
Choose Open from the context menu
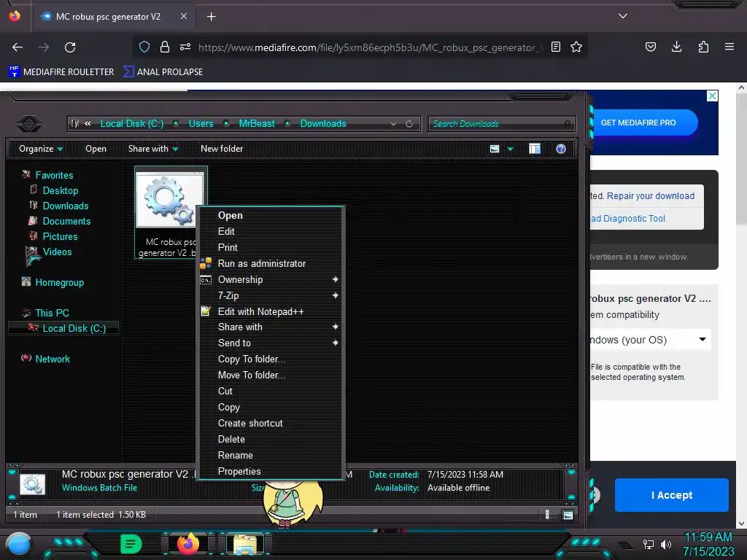click(x=271, y=215)
